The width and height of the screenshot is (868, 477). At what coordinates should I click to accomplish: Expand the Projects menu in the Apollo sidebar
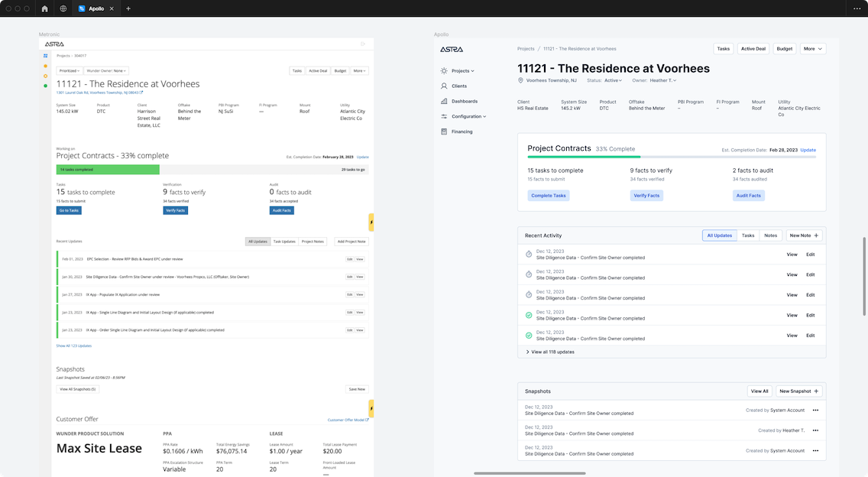pos(462,70)
